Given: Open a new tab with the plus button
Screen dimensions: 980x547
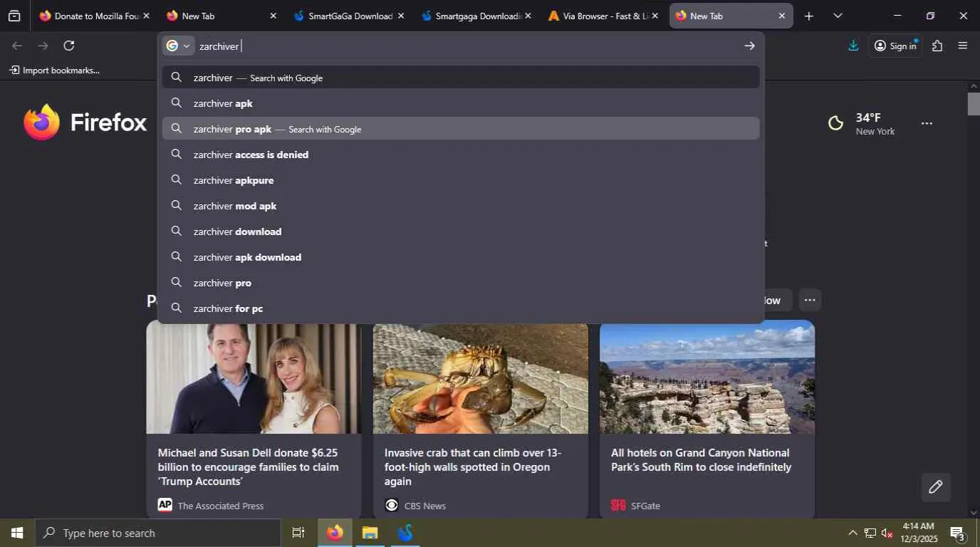Looking at the screenshot, I should pyautogui.click(x=809, y=16).
